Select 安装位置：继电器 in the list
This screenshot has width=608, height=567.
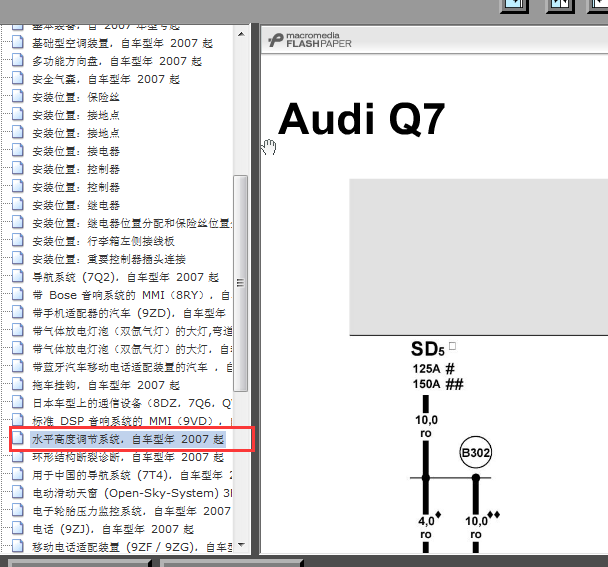point(76,206)
